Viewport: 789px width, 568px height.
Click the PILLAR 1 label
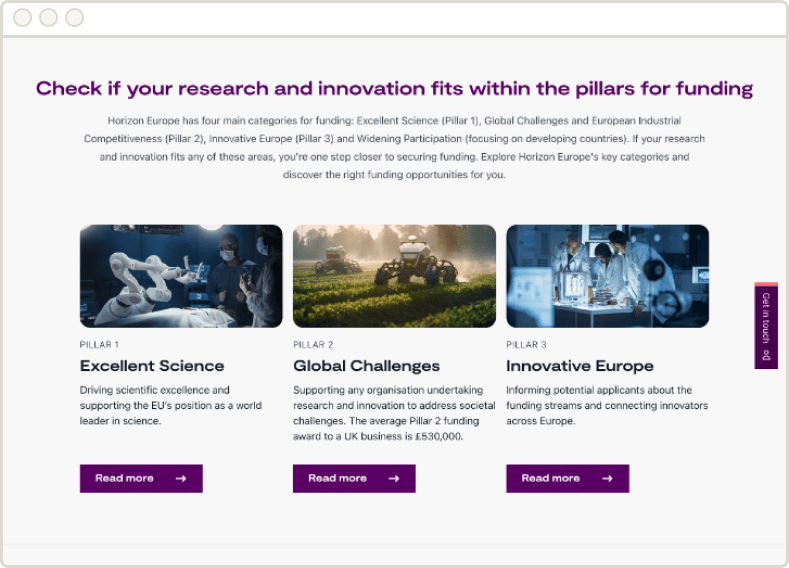tap(99, 345)
